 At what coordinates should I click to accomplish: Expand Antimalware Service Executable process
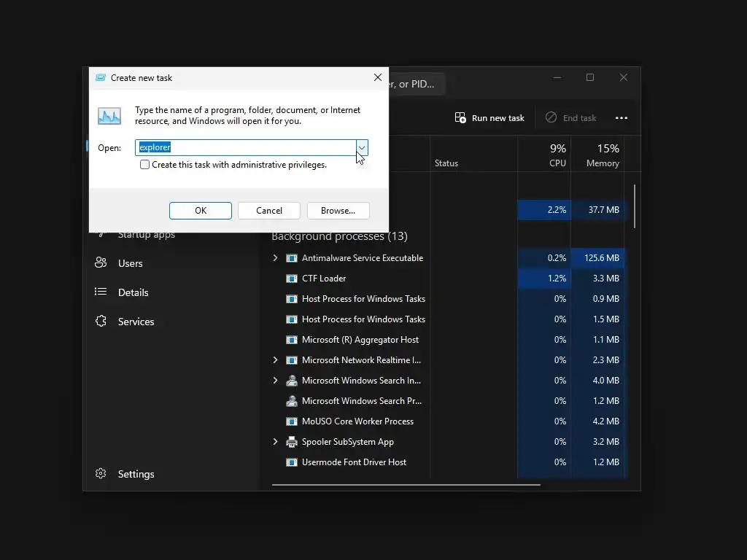(x=275, y=257)
